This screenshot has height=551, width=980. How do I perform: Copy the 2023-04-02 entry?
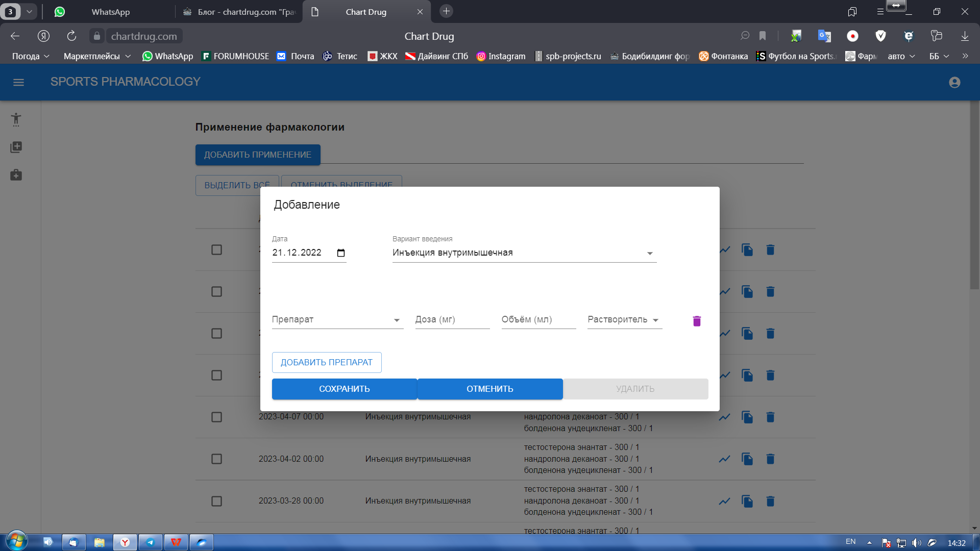(x=747, y=459)
